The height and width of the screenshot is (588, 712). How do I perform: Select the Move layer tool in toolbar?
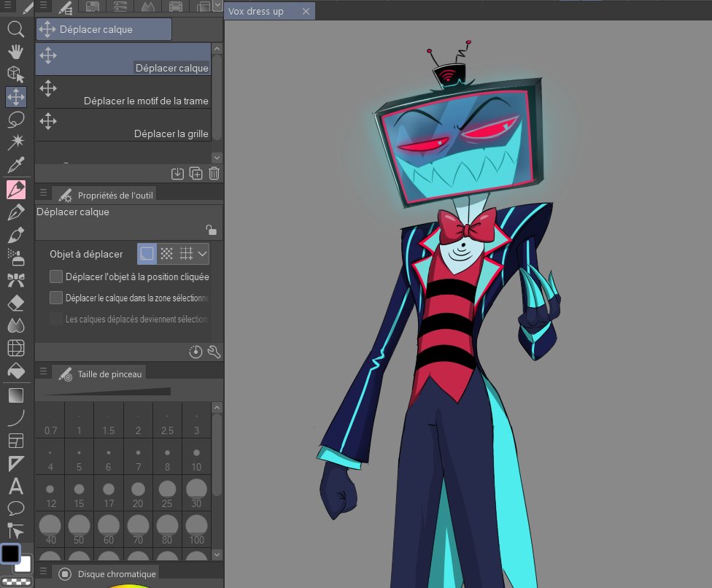pos(16,97)
